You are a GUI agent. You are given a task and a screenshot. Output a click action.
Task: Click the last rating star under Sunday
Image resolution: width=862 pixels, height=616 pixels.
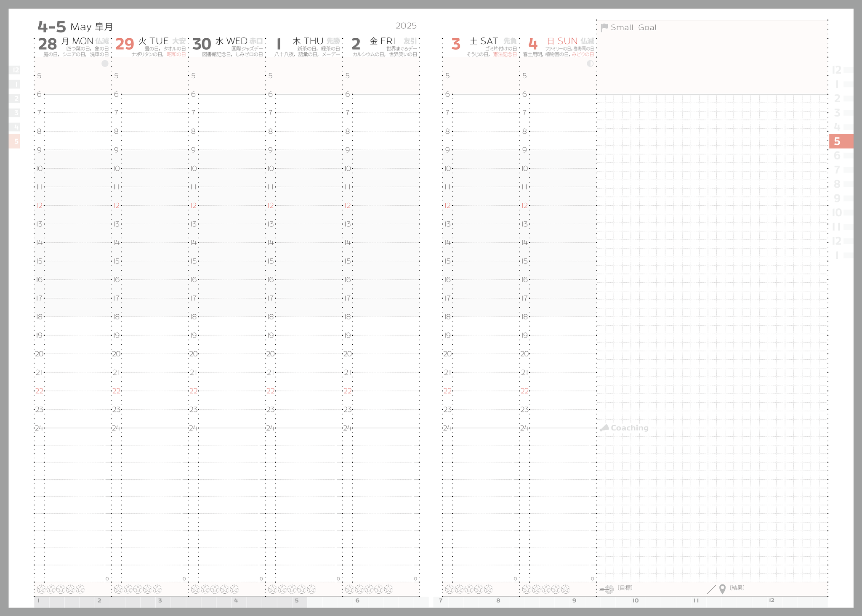click(x=566, y=589)
